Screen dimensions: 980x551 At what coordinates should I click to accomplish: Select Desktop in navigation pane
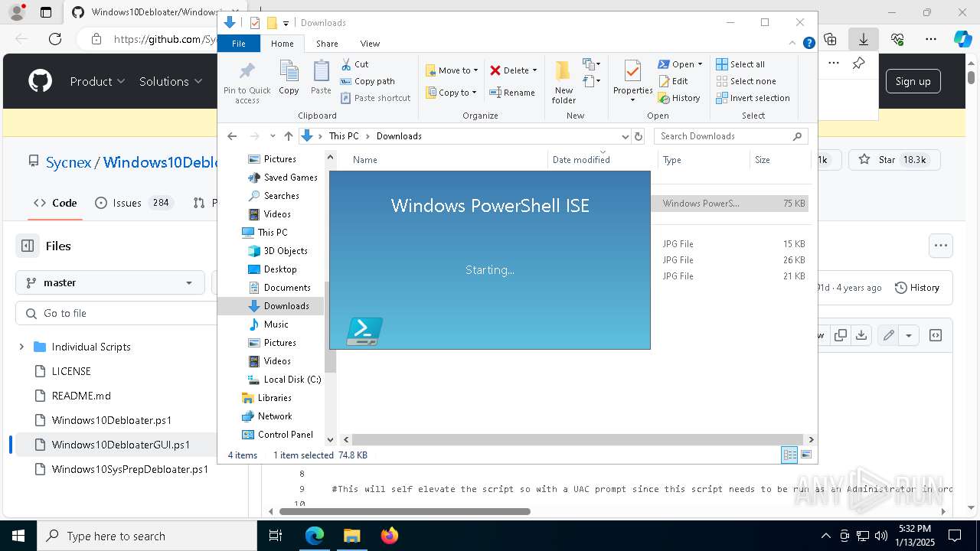(x=280, y=269)
